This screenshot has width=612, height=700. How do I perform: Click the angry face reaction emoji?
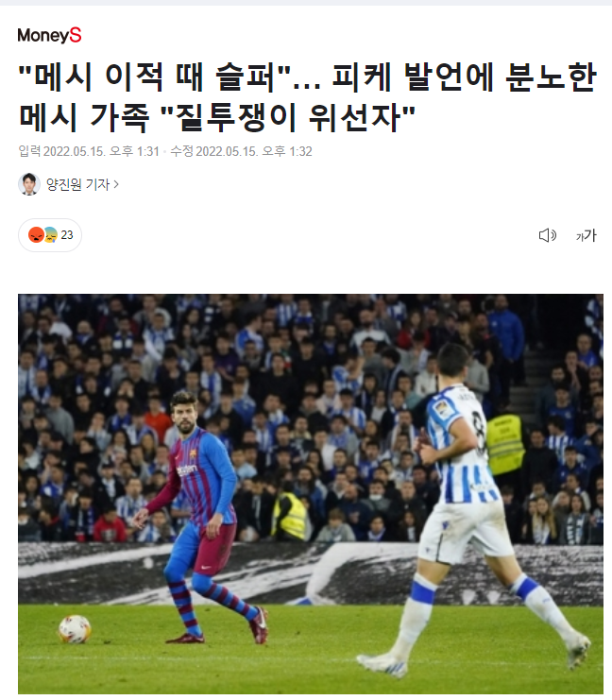pyautogui.click(x=36, y=235)
